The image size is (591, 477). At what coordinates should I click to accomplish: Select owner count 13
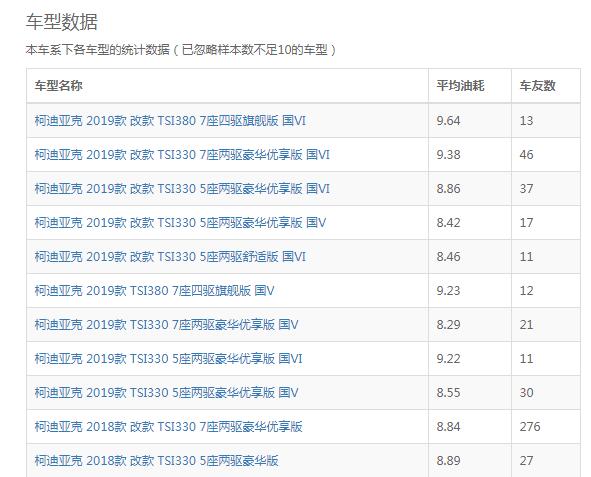coord(526,121)
